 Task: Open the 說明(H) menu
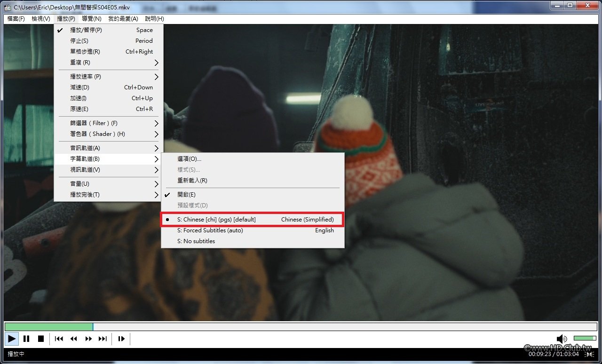click(154, 19)
